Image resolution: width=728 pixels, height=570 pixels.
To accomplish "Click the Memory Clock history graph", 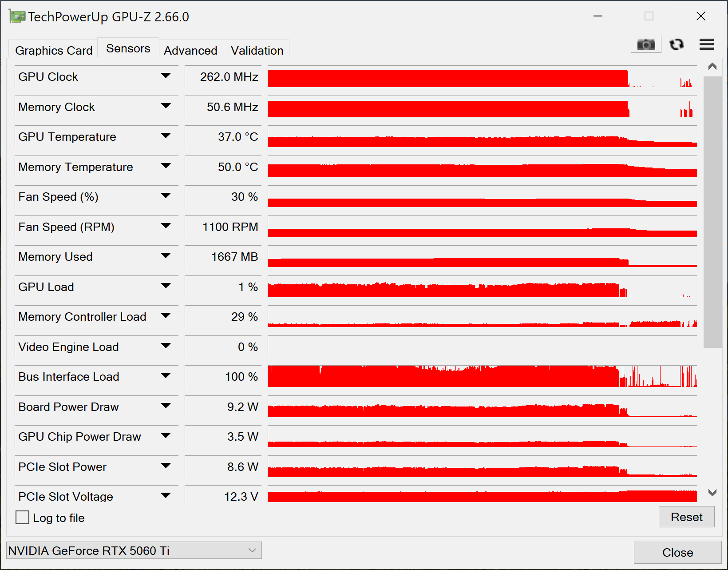I will 482,107.
